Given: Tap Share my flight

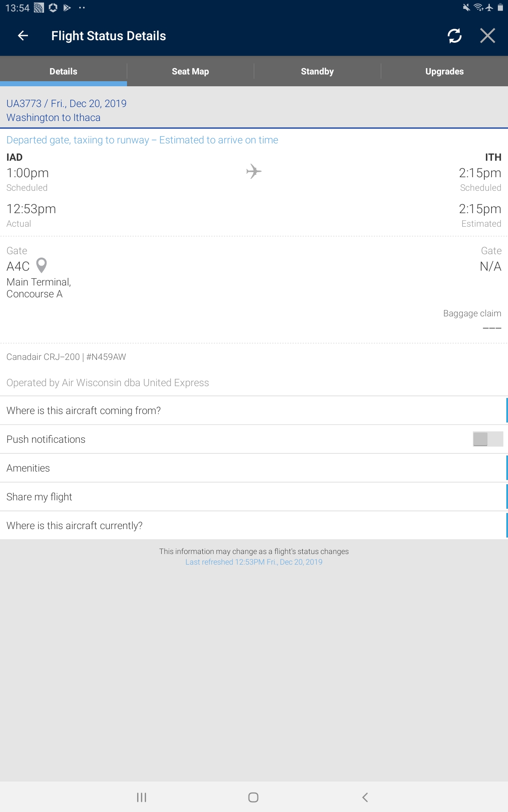Looking at the screenshot, I should click(253, 497).
